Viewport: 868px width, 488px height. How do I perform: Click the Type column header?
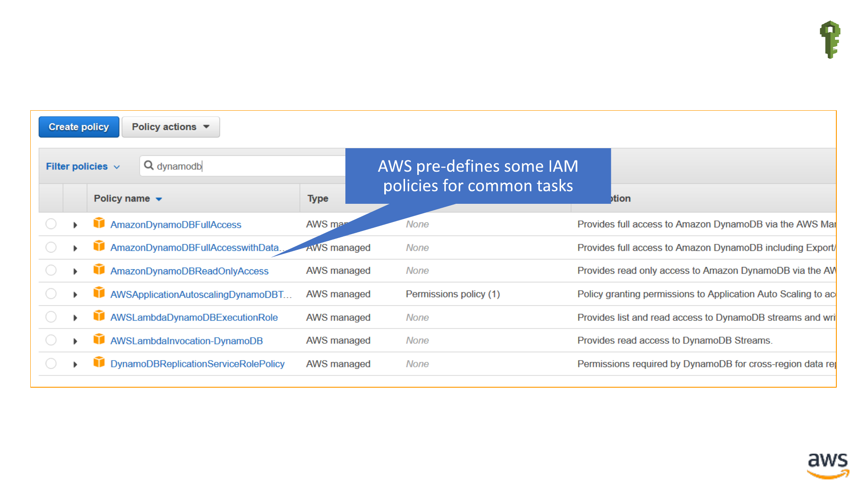click(318, 198)
